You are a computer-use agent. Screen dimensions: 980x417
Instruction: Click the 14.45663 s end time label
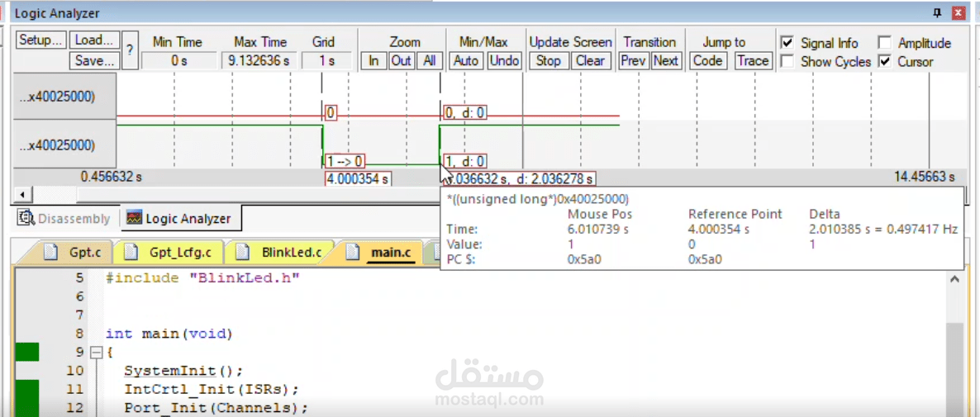[x=925, y=178]
